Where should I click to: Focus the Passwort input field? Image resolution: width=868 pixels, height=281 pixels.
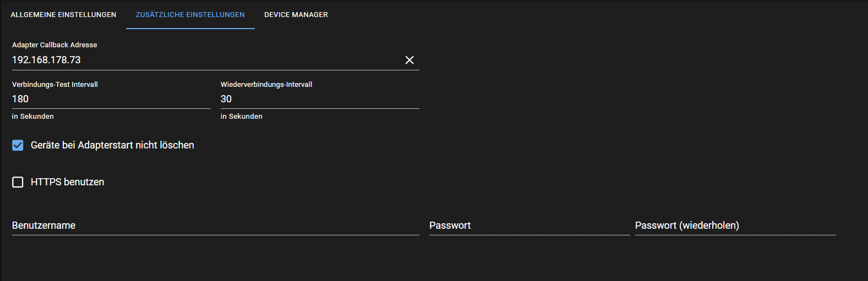(x=528, y=225)
